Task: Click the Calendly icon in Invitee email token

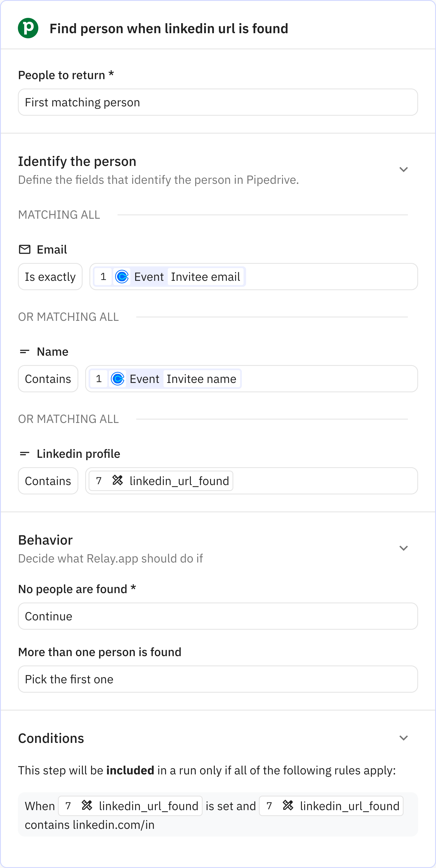Action: coord(122,277)
